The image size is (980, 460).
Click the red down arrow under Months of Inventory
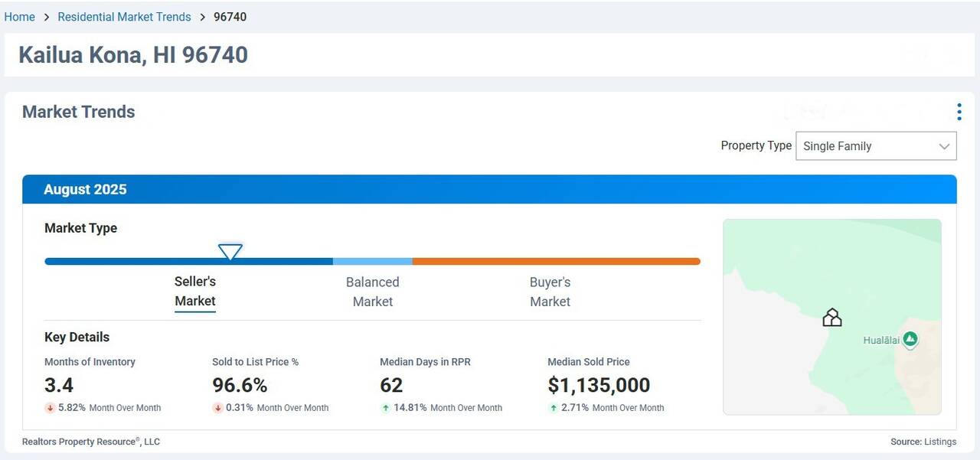click(x=50, y=408)
